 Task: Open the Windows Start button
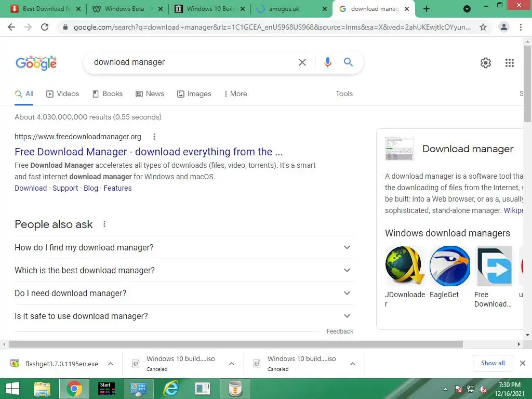point(12,389)
